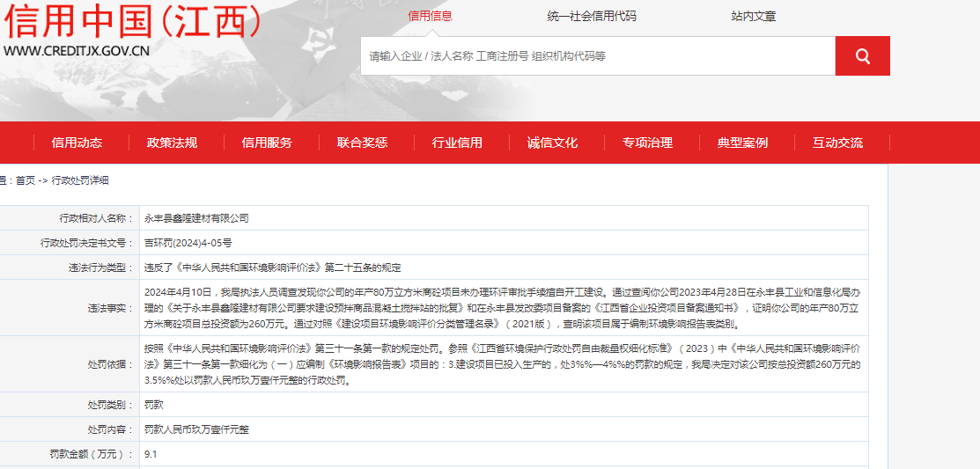Screen dimensions: 980x469
Task: Click the penalty category value 罚款
Action: [x=154, y=405]
